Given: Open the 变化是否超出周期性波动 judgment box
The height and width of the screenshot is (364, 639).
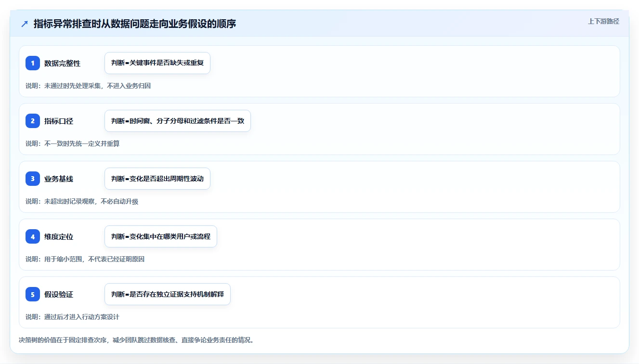Looking at the screenshot, I should point(157,179).
